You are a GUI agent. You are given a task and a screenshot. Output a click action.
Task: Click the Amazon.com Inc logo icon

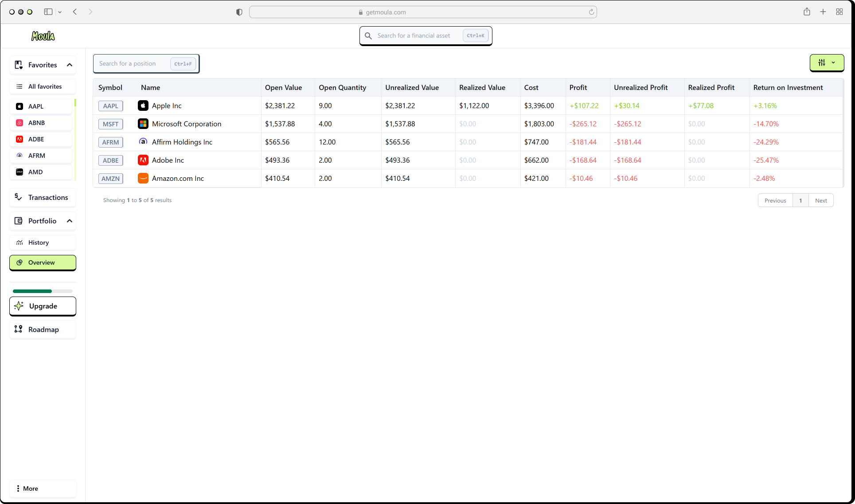pos(143,178)
